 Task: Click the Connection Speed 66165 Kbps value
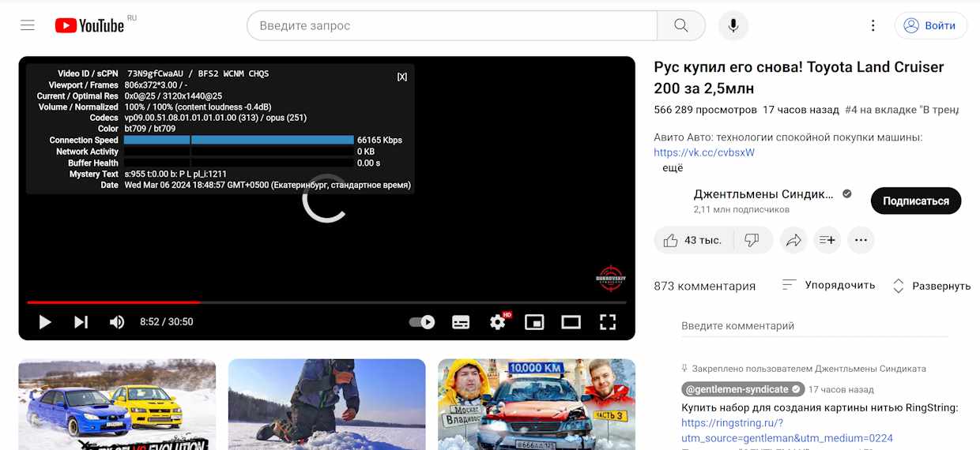[380, 140]
